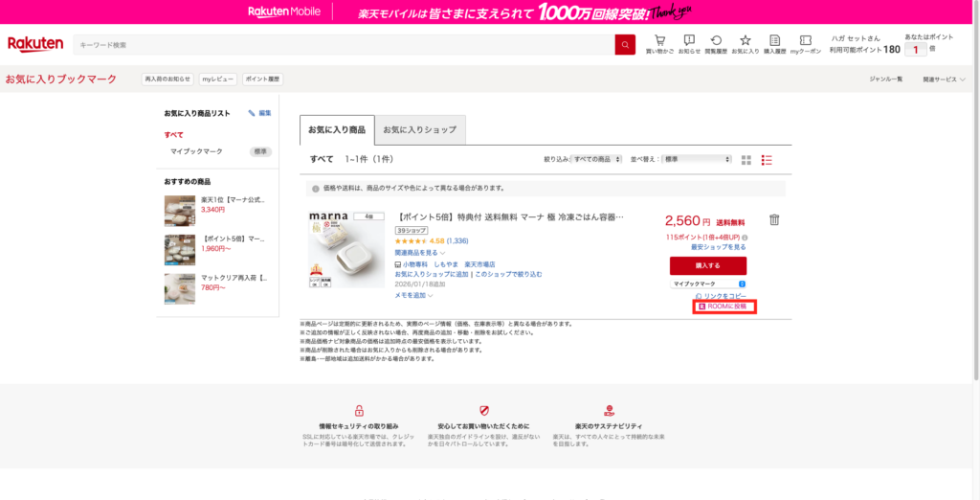Expand メモを追加
Image resolution: width=980 pixels, height=500 pixels.
413,295
